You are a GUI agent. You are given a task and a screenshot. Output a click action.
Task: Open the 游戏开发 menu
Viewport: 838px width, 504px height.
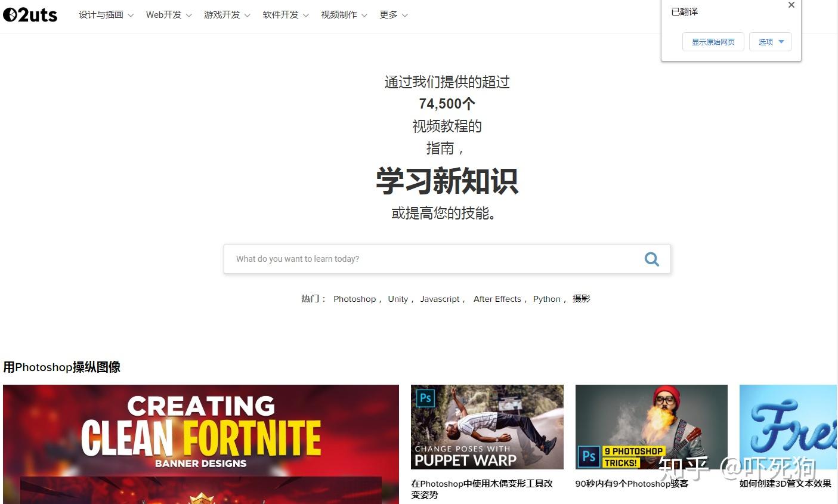coord(227,15)
